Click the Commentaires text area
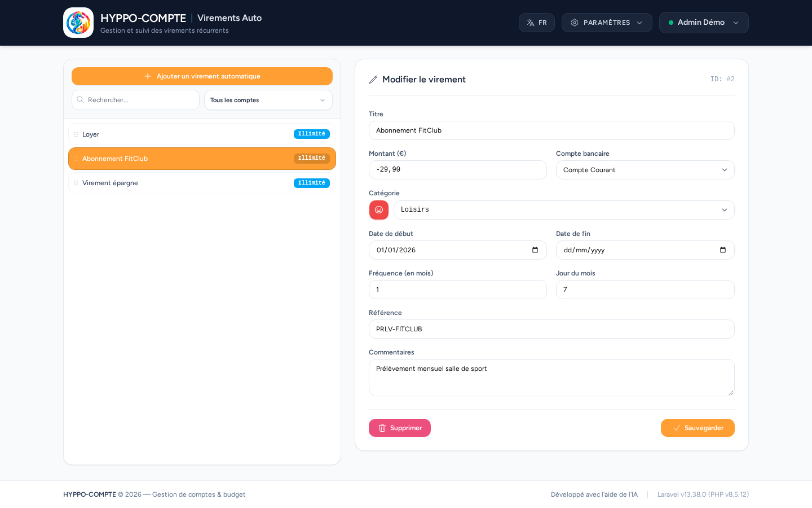Image resolution: width=812 pixels, height=508 pixels. click(x=551, y=378)
